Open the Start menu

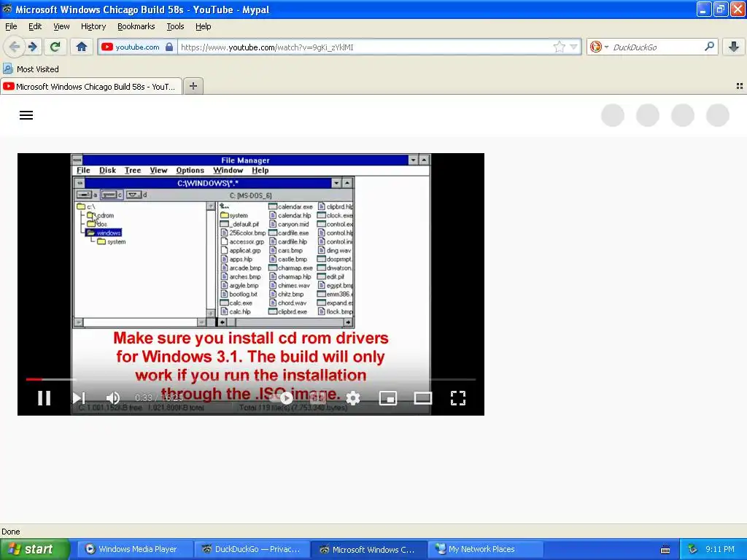[34, 549]
